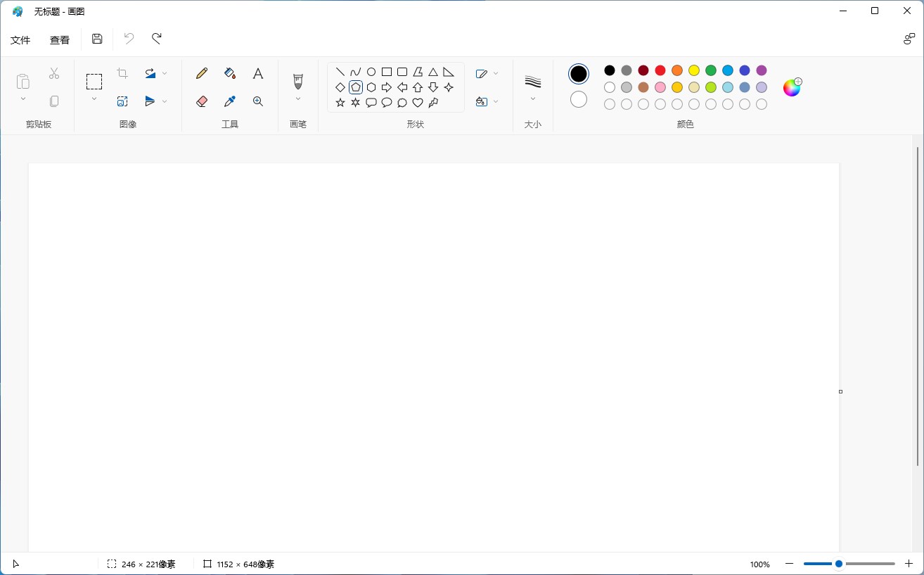Select the Magnifier zoom tool
Image resolution: width=924 pixels, height=575 pixels.
pos(258,101)
